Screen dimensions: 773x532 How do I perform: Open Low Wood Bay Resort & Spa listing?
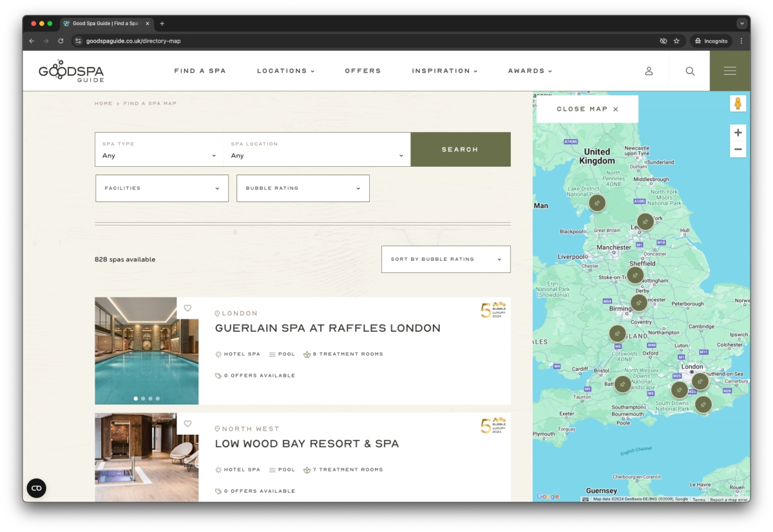(x=307, y=444)
